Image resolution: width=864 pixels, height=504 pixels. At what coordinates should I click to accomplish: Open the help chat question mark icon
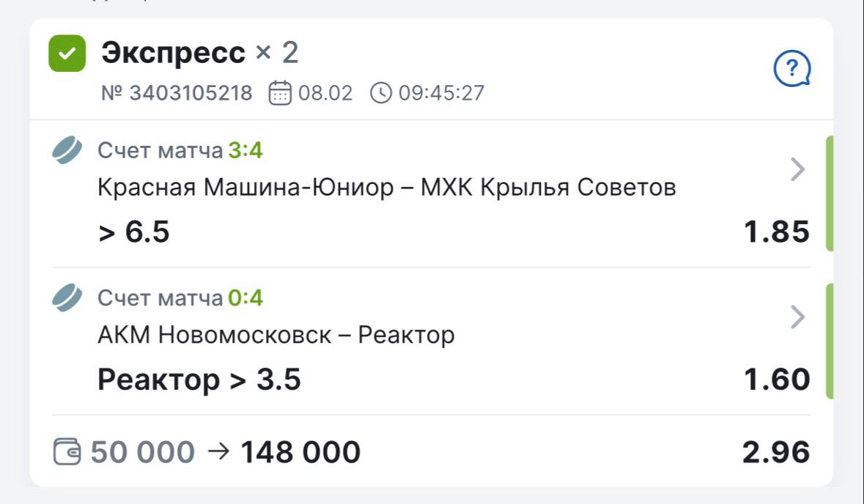coord(792,70)
